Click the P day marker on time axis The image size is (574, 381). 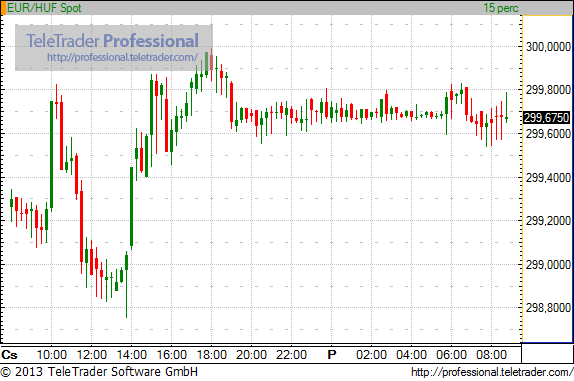click(332, 355)
